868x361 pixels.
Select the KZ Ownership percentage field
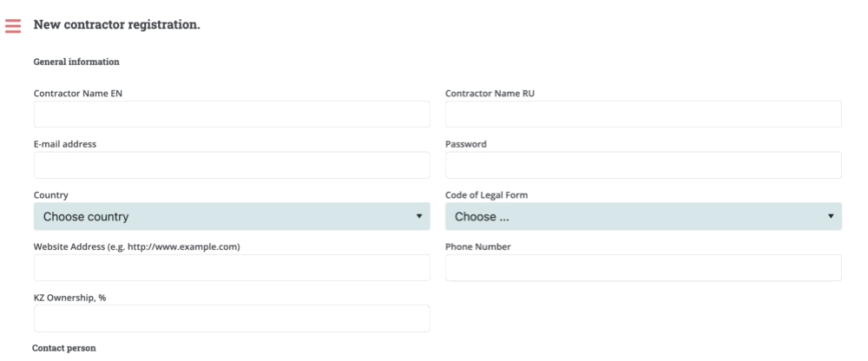pyautogui.click(x=232, y=318)
